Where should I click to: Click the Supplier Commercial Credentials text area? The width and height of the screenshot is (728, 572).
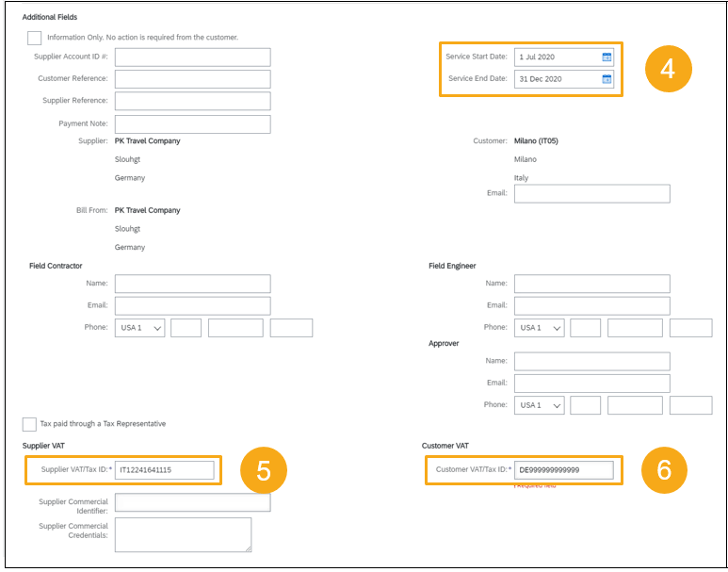(x=183, y=535)
